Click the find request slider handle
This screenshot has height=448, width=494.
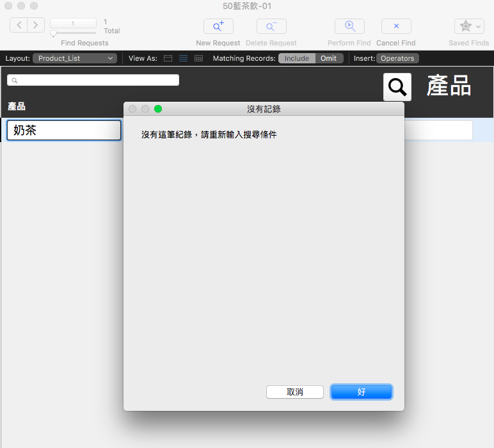pos(54,33)
